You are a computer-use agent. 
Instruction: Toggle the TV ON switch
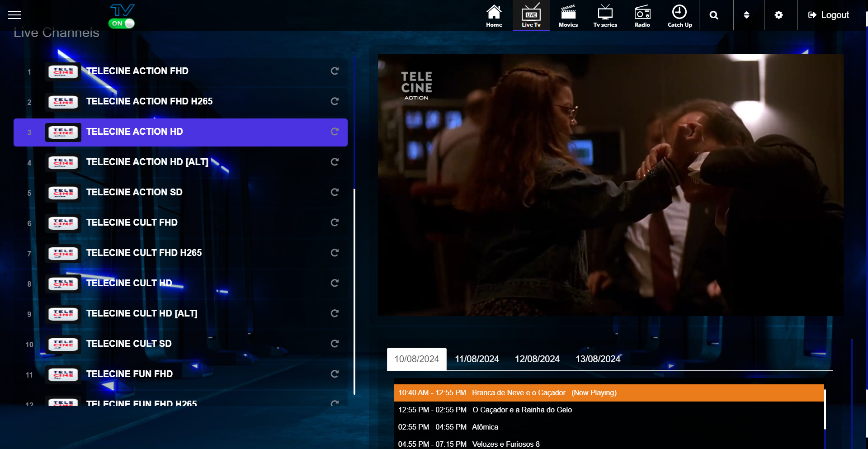tap(122, 24)
